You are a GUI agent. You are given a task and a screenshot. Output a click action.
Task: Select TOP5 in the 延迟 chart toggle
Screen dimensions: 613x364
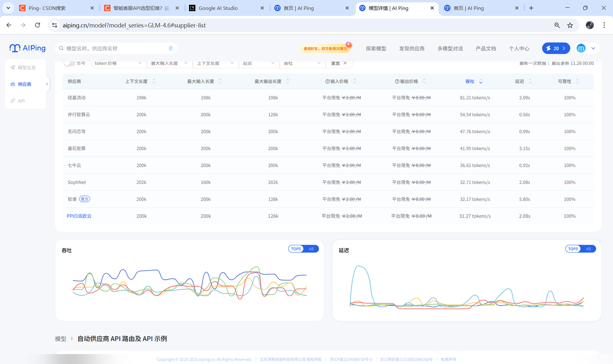tap(573, 249)
